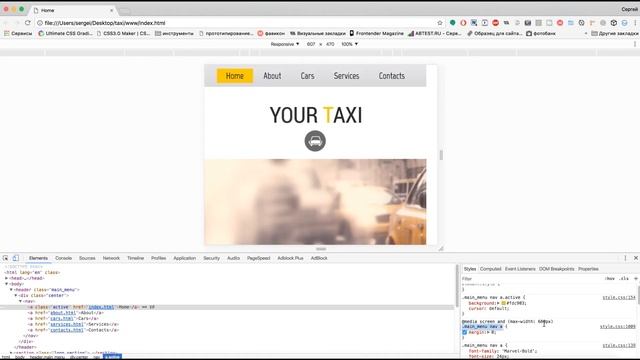Viewport: 640px width, 360px height.
Task: Edit the viewport width field 607
Action: coord(311,44)
